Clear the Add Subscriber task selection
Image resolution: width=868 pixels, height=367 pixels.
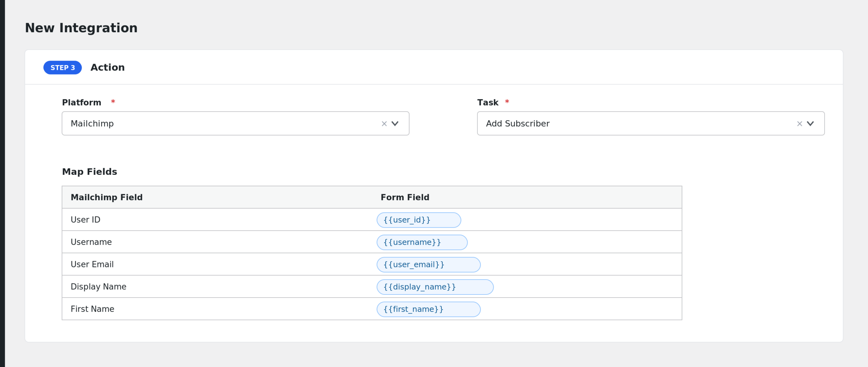(799, 124)
